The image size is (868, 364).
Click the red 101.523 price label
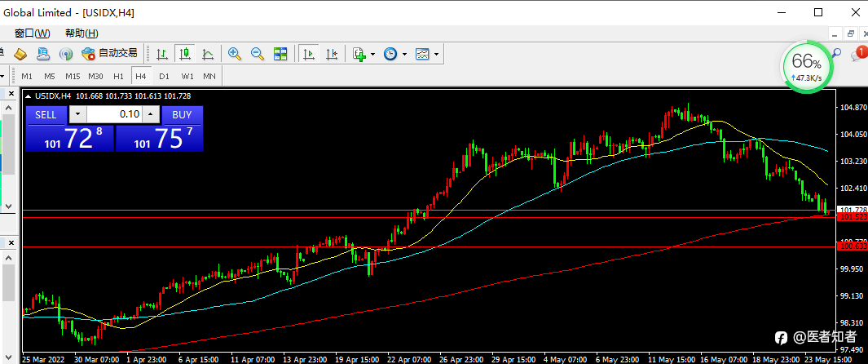point(853,217)
